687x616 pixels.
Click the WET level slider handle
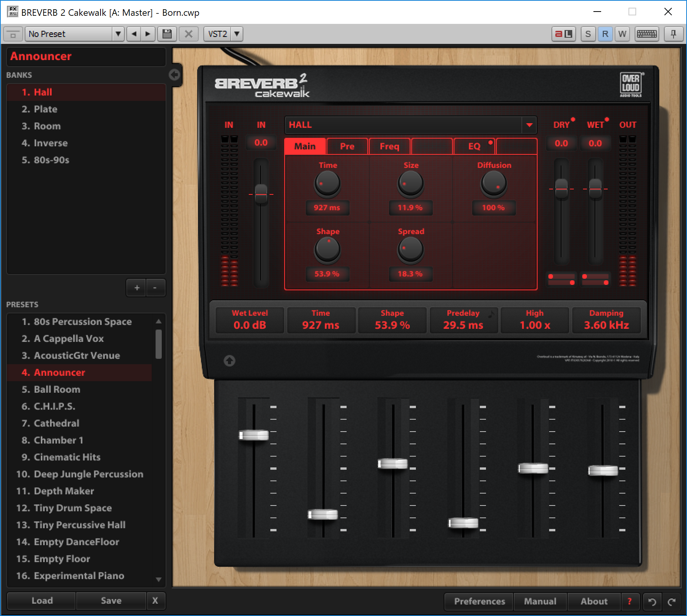[x=595, y=189]
